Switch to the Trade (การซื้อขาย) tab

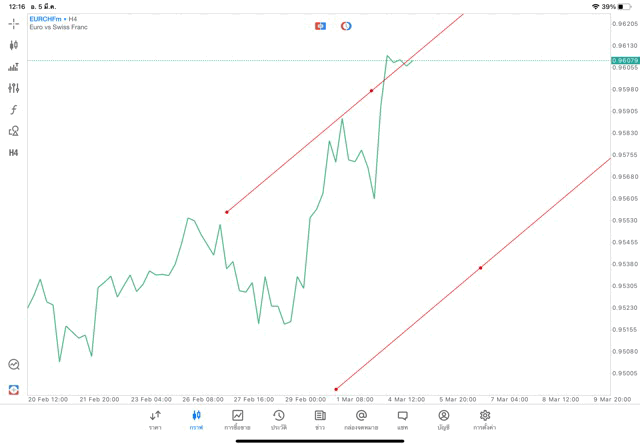pyautogui.click(x=238, y=419)
